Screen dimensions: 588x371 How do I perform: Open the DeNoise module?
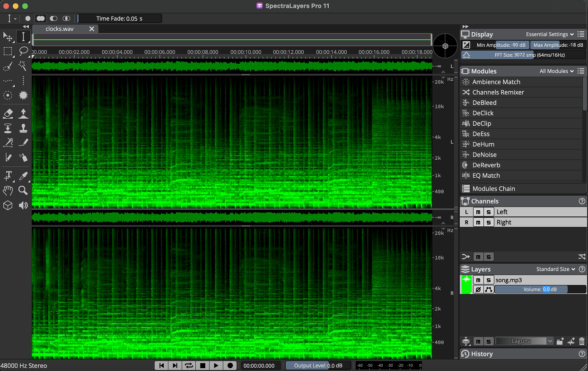pyautogui.click(x=484, y=155)
